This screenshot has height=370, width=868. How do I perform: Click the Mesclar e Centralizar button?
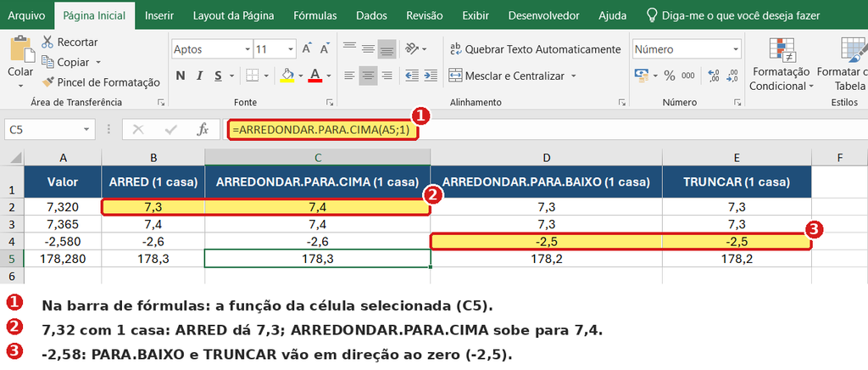(506, 76)
